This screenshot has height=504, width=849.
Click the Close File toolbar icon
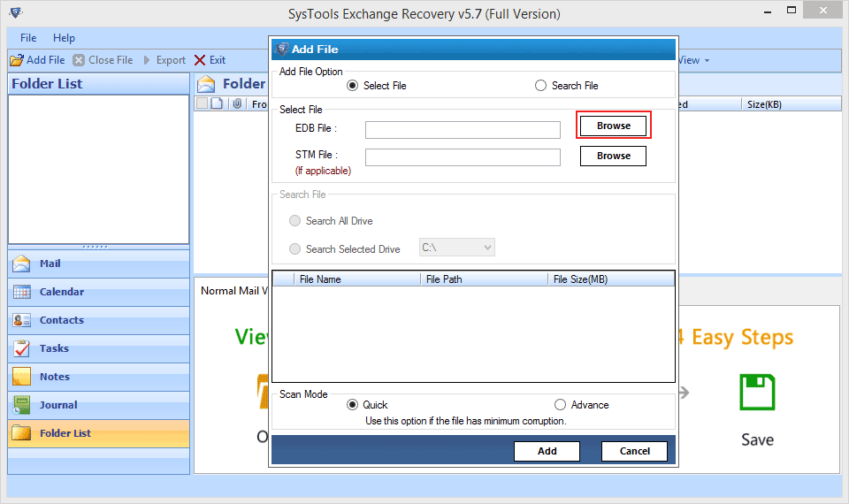[79, 60]
